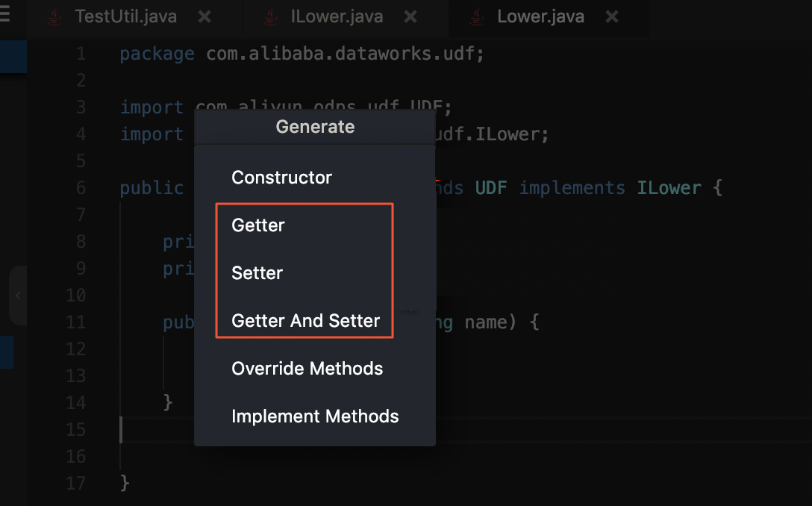Select Getter in the Generate popup
This screenshot has width=812, height=506.
[258, 225]
